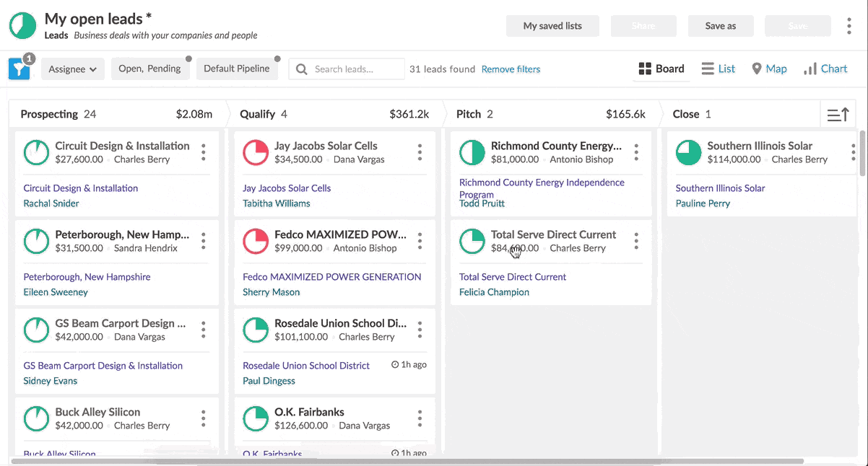Click the Remove filters link
Screen dimensions: 868x466
(x=511, y=69)
